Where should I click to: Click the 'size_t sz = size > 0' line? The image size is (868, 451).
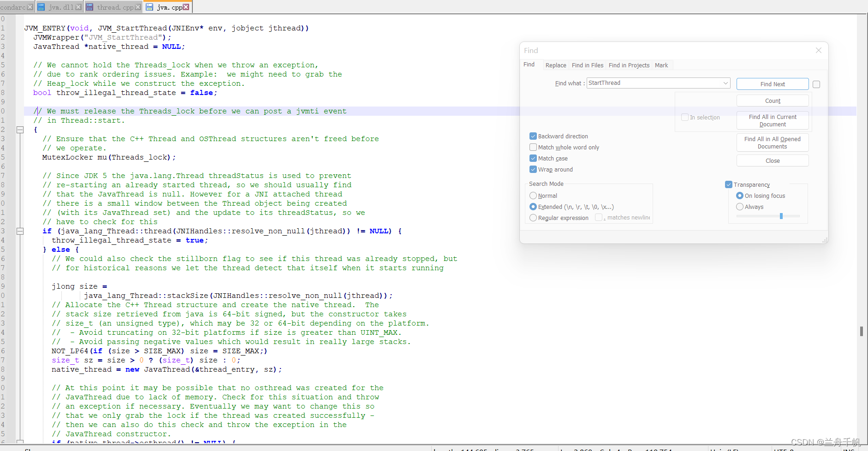pos(146,360)
